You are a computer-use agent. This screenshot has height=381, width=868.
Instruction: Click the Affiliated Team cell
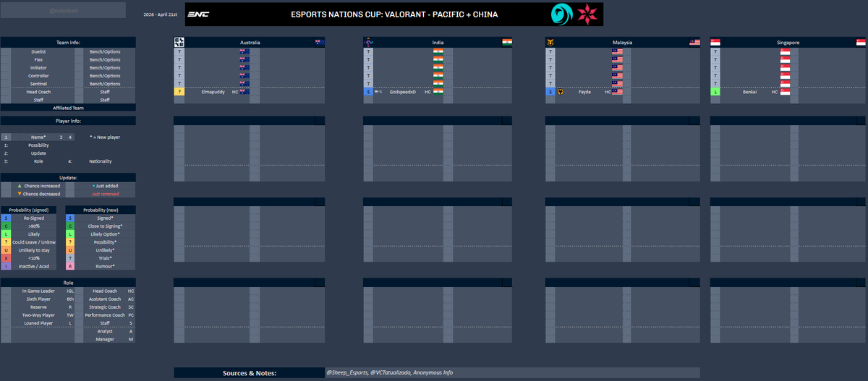tap(68, 108)
